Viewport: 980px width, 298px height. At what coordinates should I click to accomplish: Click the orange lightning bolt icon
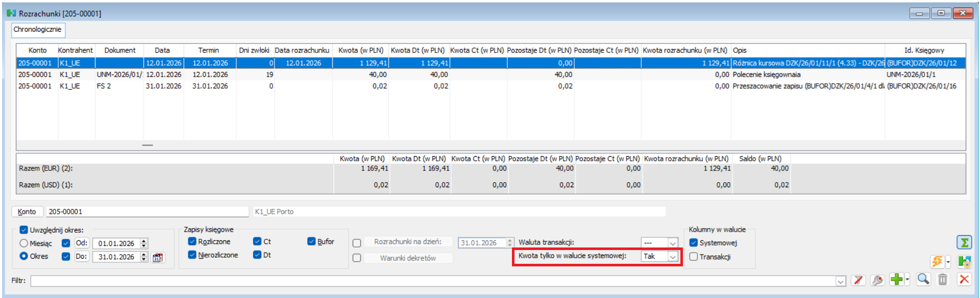point(937,262)
